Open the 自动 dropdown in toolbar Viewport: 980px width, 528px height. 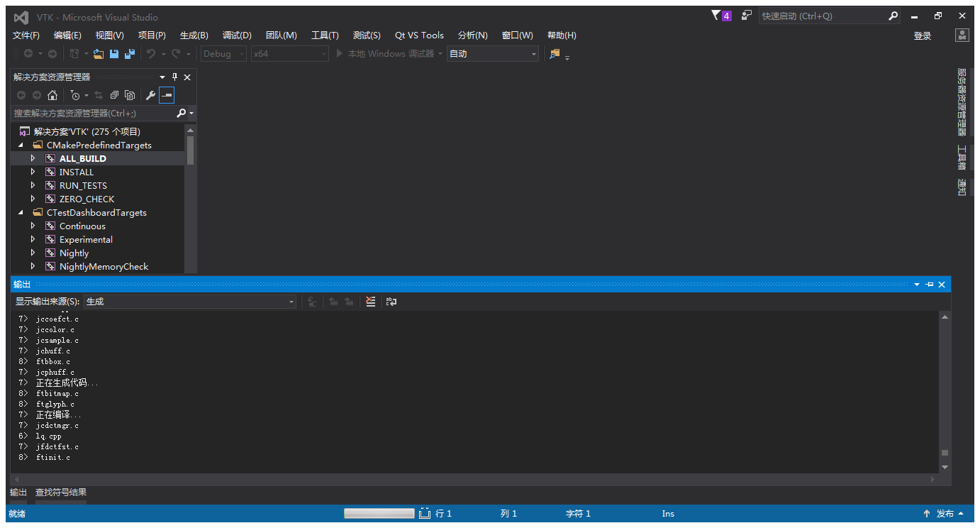pos(493,53)
